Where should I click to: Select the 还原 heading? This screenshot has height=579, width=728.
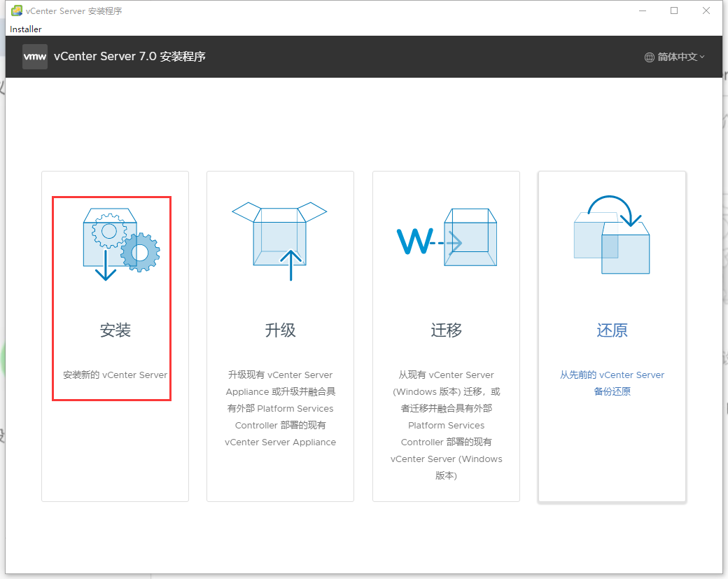point(612,330)
